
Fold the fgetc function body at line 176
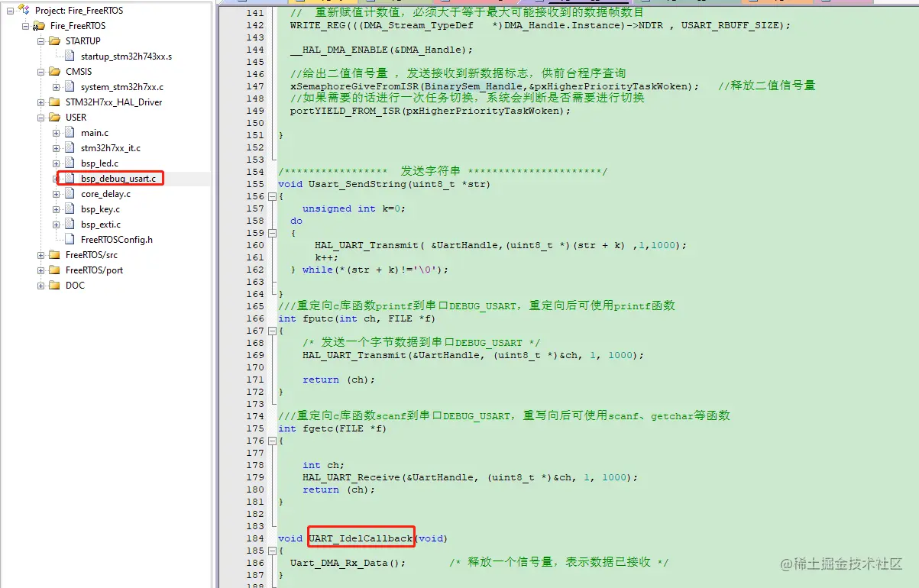click(x=271, y=441)
